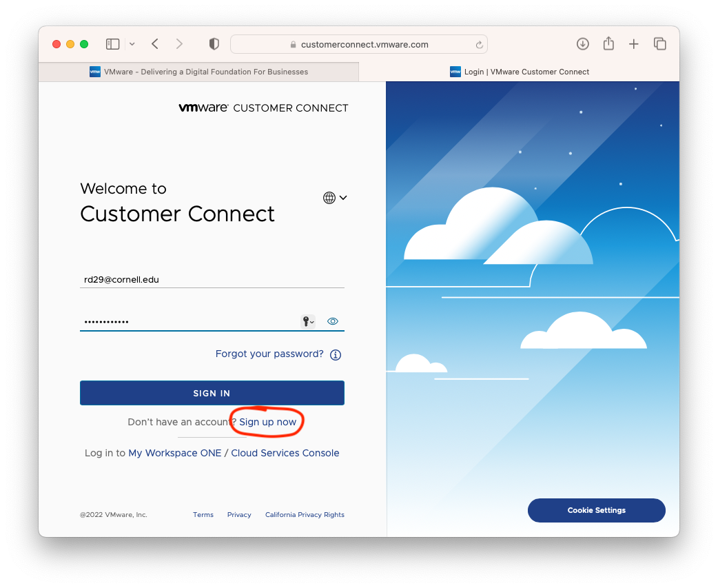This screenshot has width=718, height=588.
Task: Click the info icon beside Forgot your password
Action: pyautogui.click(x=336, y=355)
